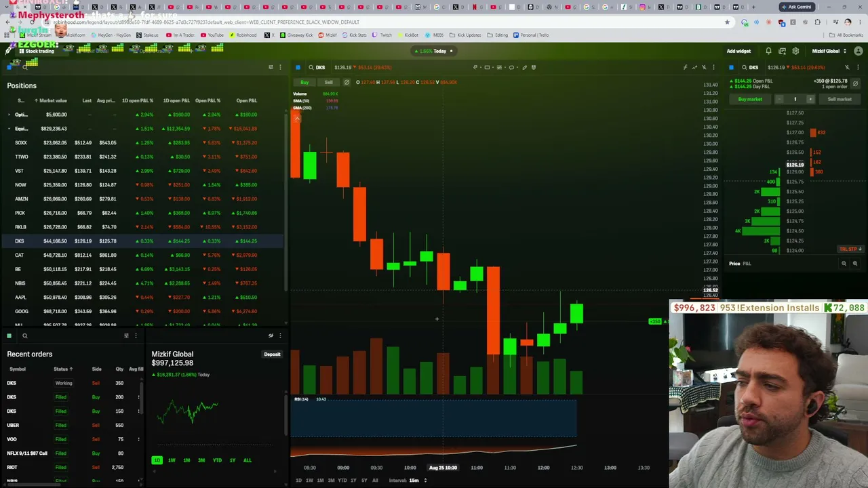
Task: Open the messages icon beside the bell
Action: [782, 51]
